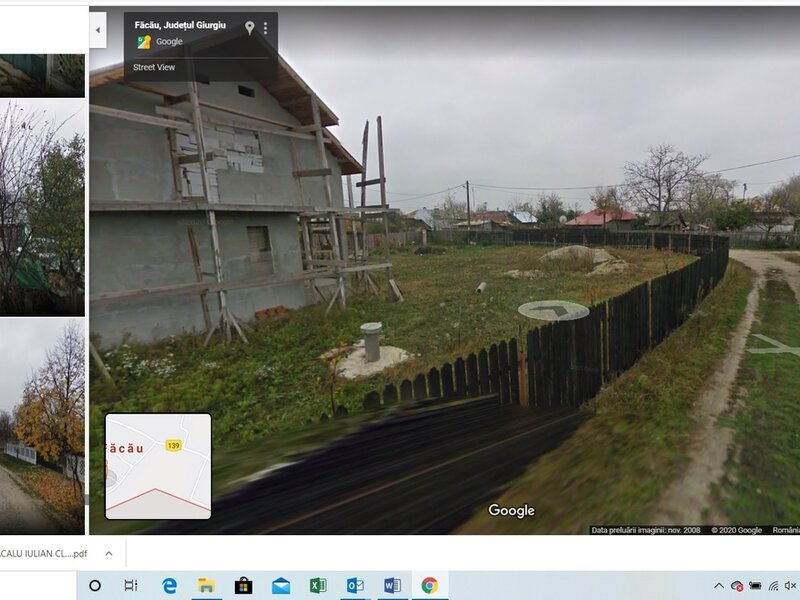Screen dimensions: 800x600
Task: Open Excel from the taskbar
Action: pyautogui.click(x=318, y=585)
